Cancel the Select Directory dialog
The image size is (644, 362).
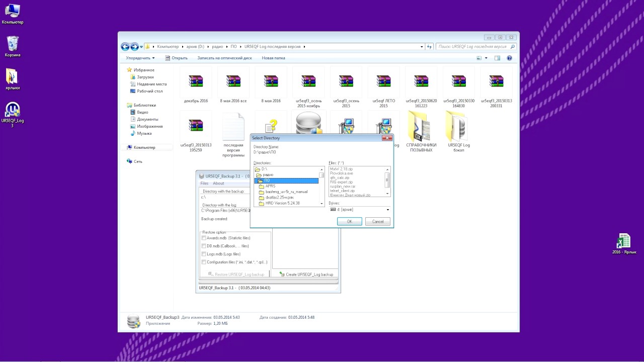coord(378,221)
